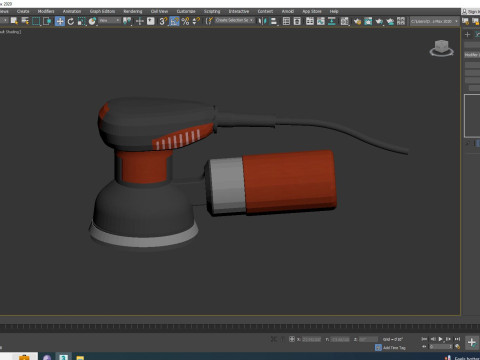Toggle Spinner Snap

click(196, 21)
